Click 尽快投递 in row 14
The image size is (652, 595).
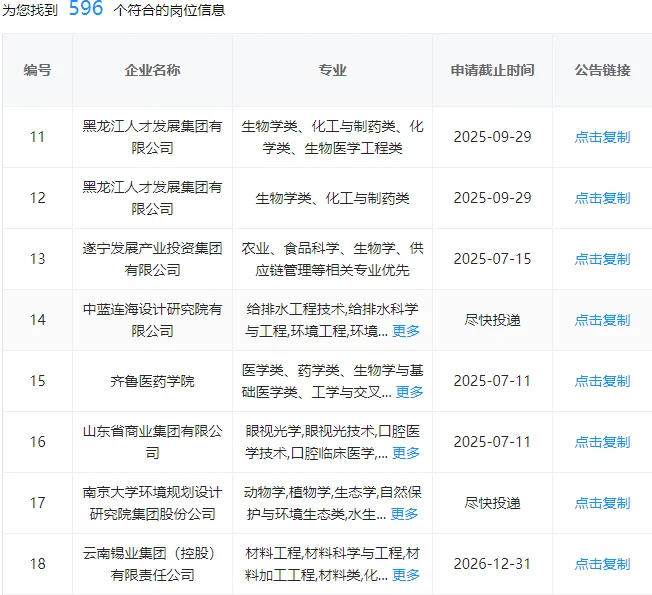[x=492, y=320]
